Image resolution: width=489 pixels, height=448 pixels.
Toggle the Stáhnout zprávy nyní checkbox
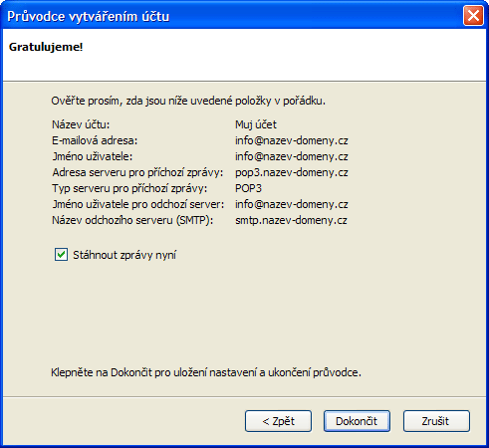click(x=61, y=255)
